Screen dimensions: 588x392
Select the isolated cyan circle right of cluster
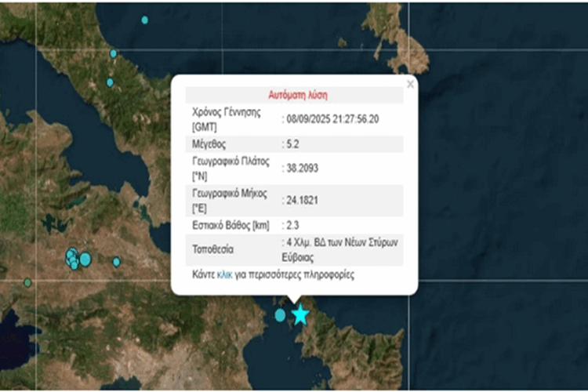[116, 262]
